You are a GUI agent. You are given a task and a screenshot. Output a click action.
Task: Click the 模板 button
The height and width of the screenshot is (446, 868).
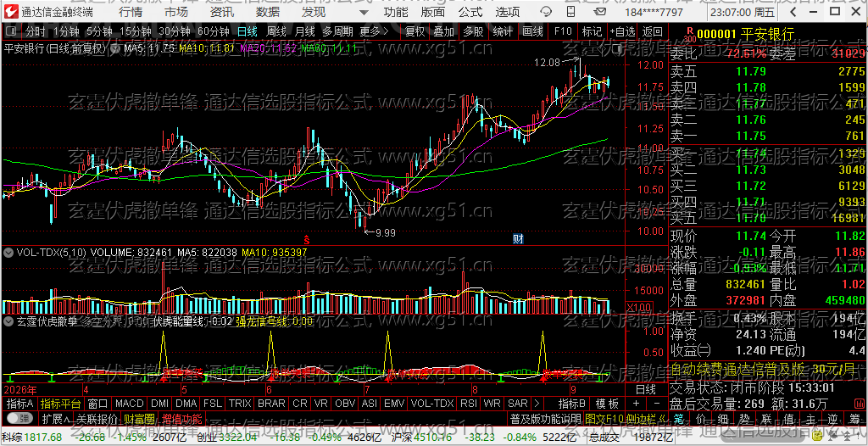click(x=606, y=404)
